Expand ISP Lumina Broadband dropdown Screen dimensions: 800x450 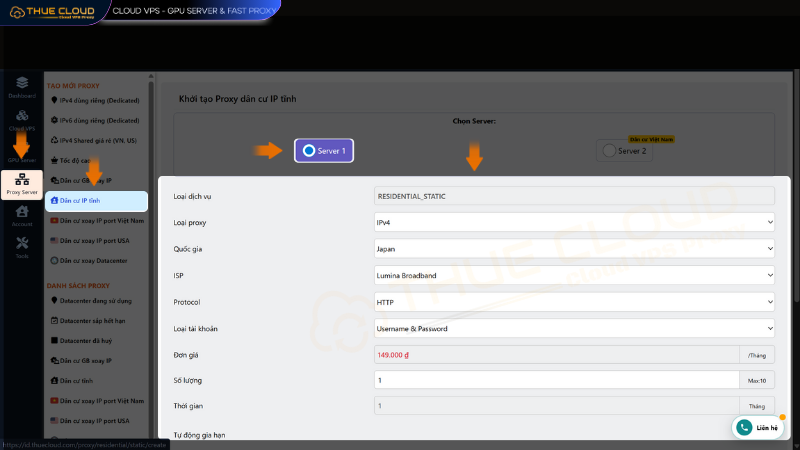pyautogui.click(x=574, y=276)
